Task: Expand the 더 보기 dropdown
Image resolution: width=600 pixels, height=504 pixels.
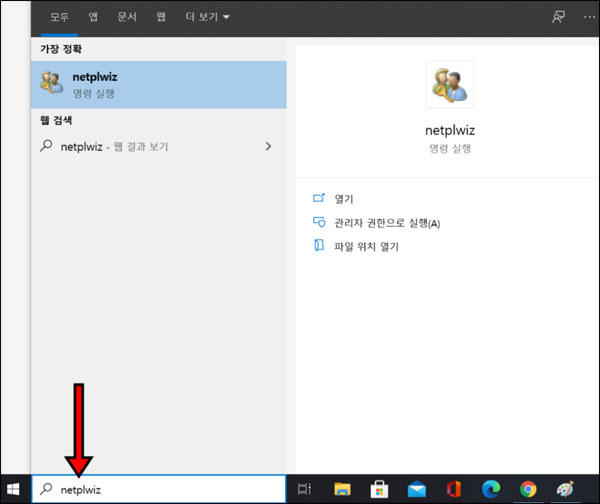Action: coord(207,17)
